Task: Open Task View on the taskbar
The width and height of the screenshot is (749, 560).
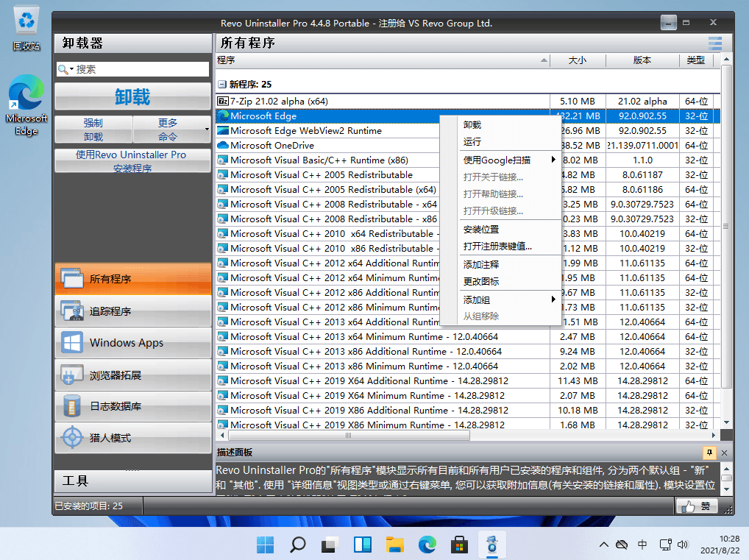Action: tap(330, 545)
